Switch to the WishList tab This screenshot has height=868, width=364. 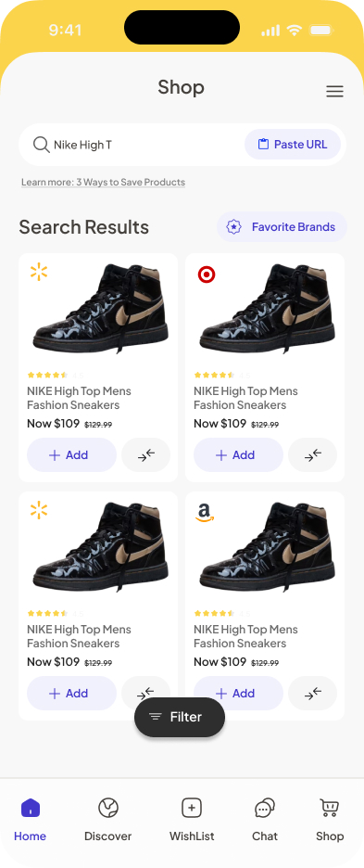(x=192, y=820)
